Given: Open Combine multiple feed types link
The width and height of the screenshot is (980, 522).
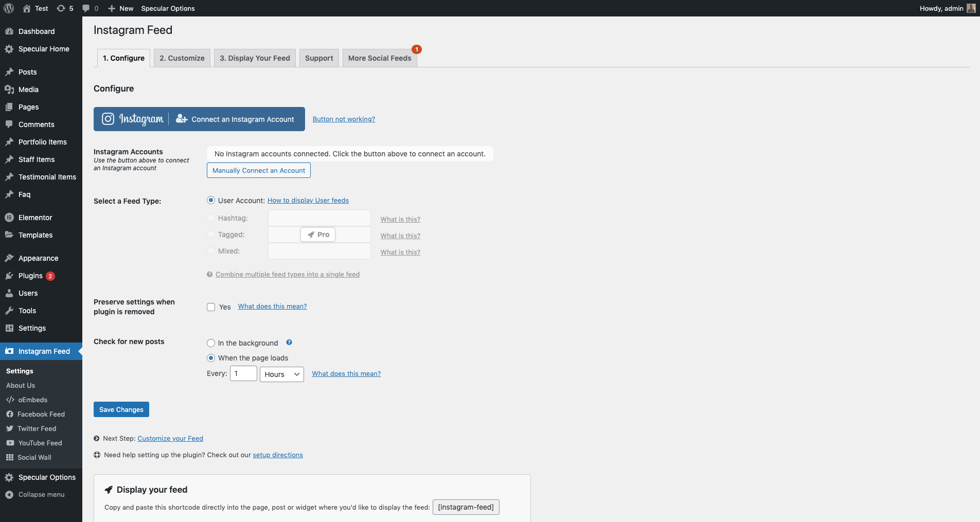Looking at the screenshot, I should (288, 274).
